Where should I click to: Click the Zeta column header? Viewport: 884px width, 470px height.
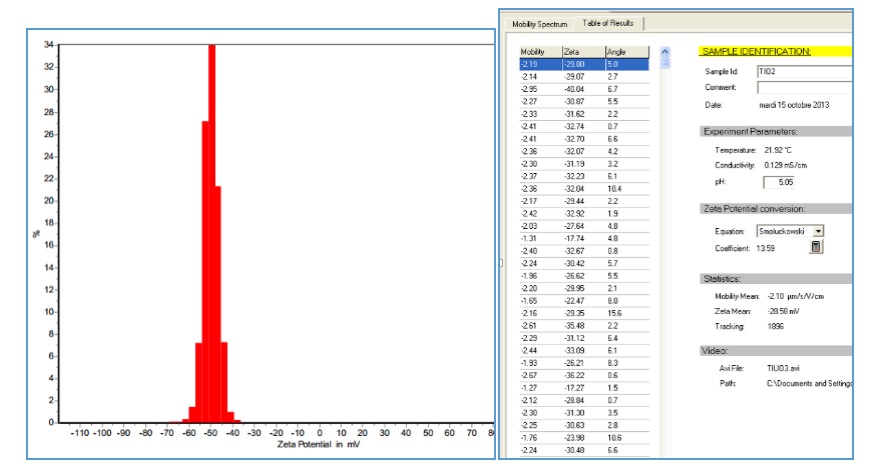[581, 51]
